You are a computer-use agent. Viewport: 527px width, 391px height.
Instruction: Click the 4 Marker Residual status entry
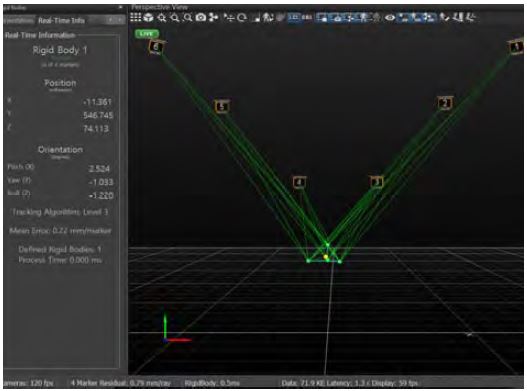[120, 383]
